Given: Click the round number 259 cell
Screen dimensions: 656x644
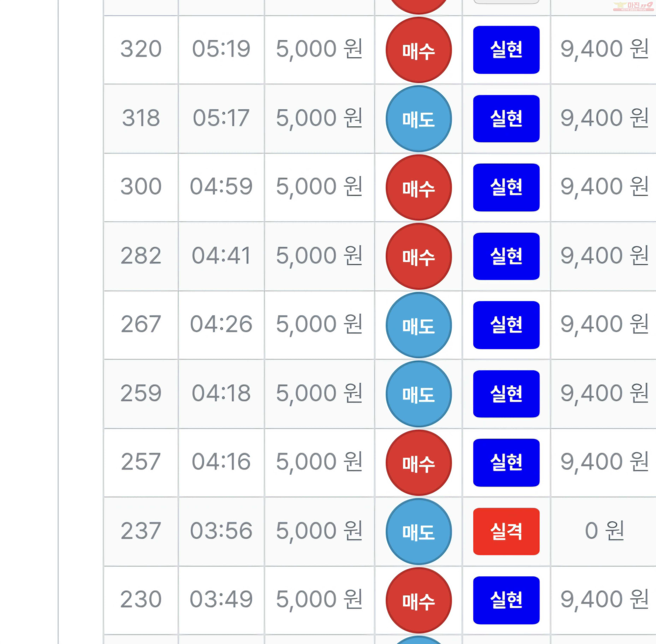Looking at the screenshot, I should (141, 394).
